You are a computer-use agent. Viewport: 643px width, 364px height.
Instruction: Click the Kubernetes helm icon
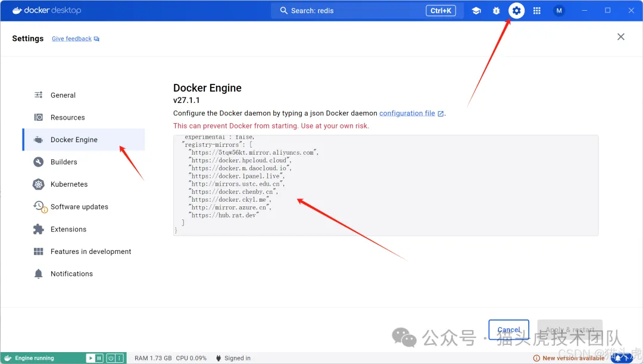click(39, 184)
